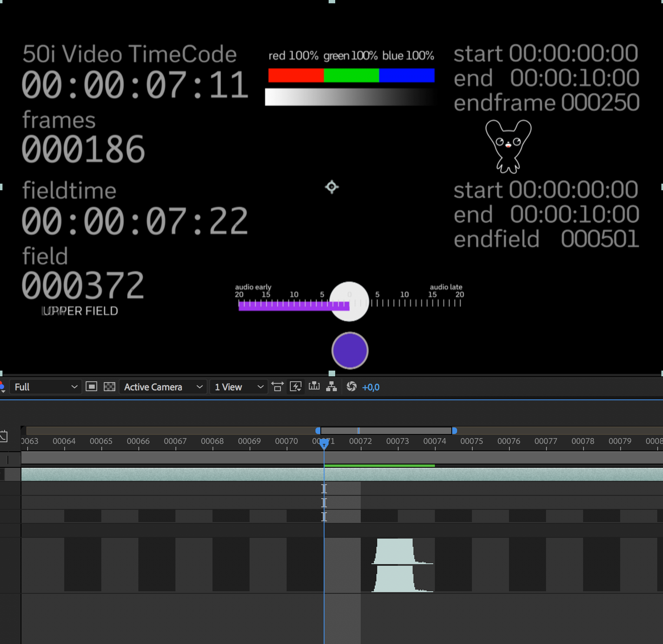
Task: Click the 'endframe 000250' text
Action: coord(547,103)
